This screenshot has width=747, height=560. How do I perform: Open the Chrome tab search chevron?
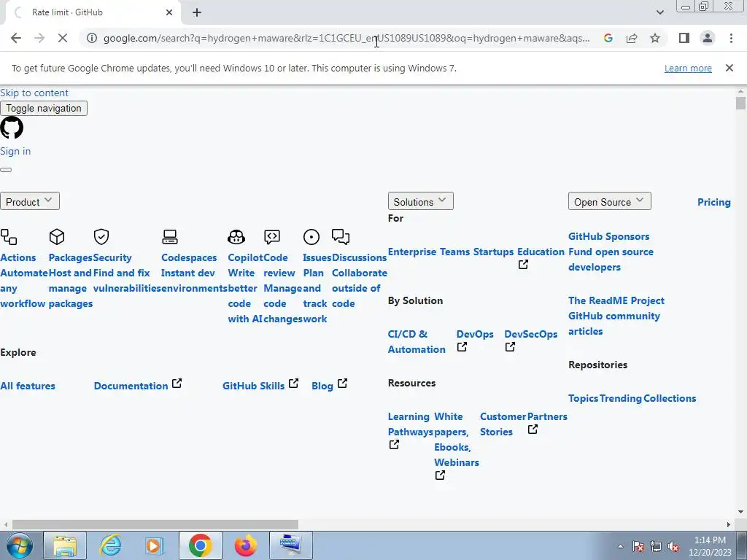point(659,12)
